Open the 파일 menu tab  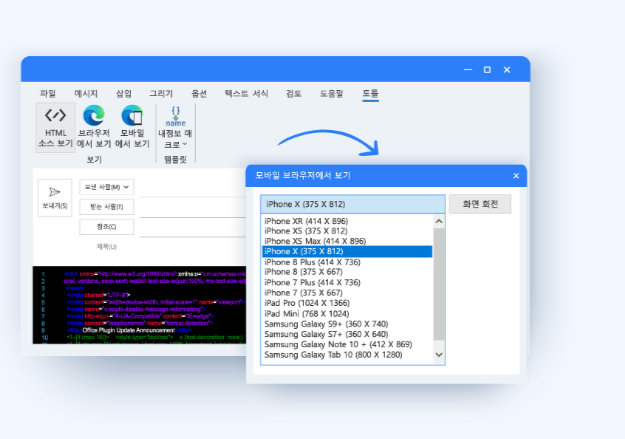(48, 93)
